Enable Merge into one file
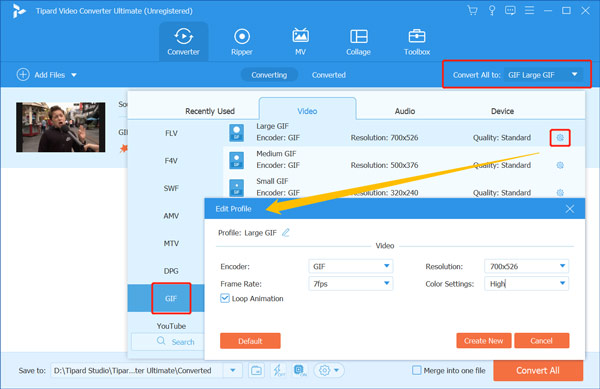Viewport: 600px width, 389px height. click(x=417, y=370)
